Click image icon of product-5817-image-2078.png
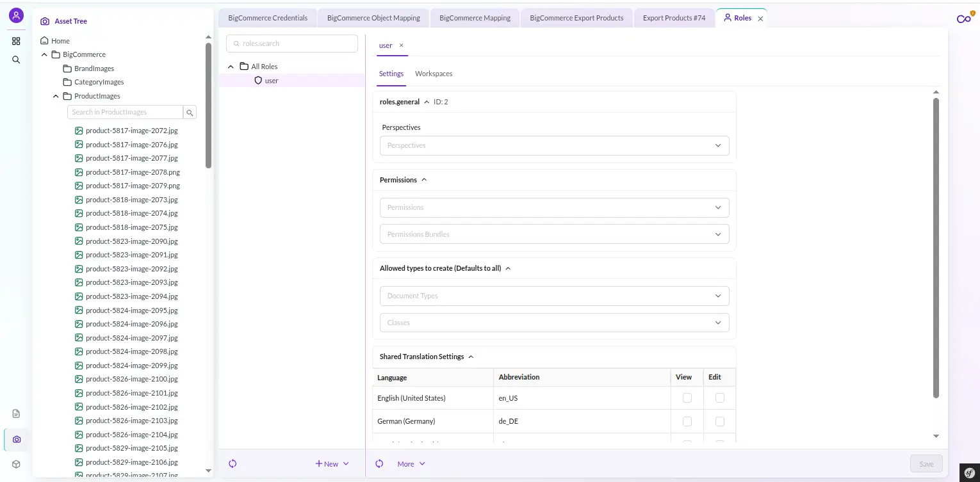The image size is (980, 482). [x=79, y=172]
